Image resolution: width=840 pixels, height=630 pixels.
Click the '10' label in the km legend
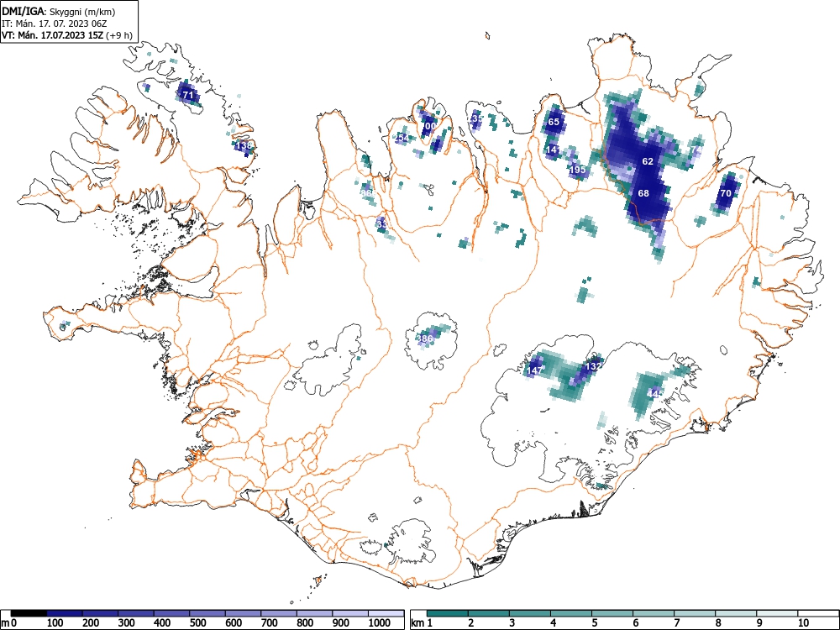[803, 623]
